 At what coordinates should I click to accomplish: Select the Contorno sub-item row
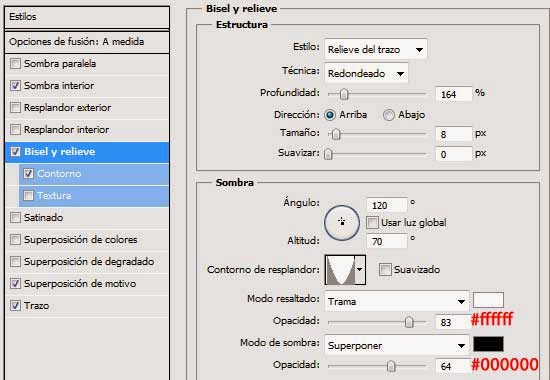pos(94,174)
